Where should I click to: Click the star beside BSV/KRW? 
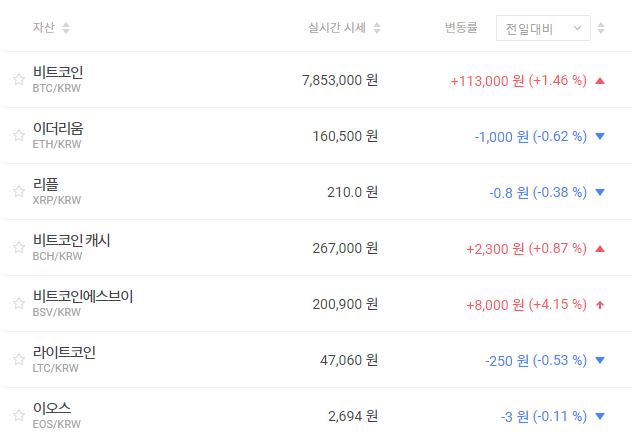click(18, 304)
